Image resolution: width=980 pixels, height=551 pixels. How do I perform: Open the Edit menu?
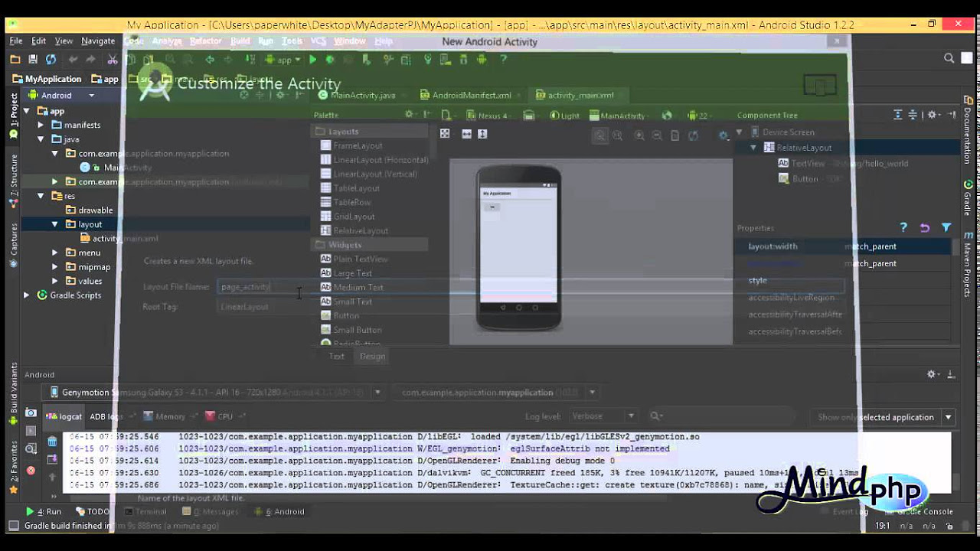38,41
